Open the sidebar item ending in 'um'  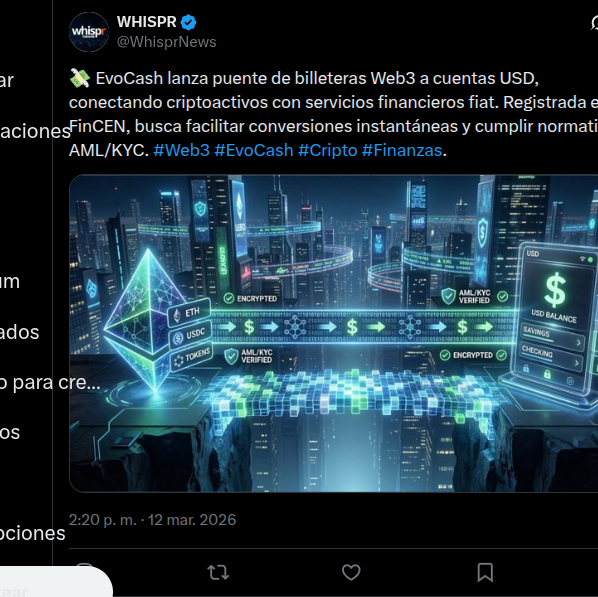(x=10, y=281)
